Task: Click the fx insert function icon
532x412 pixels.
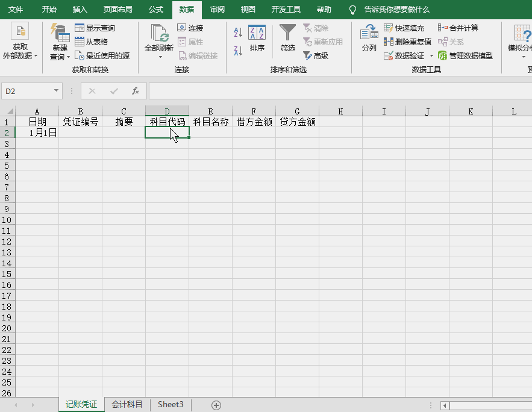Action: (x=136, y=91)
